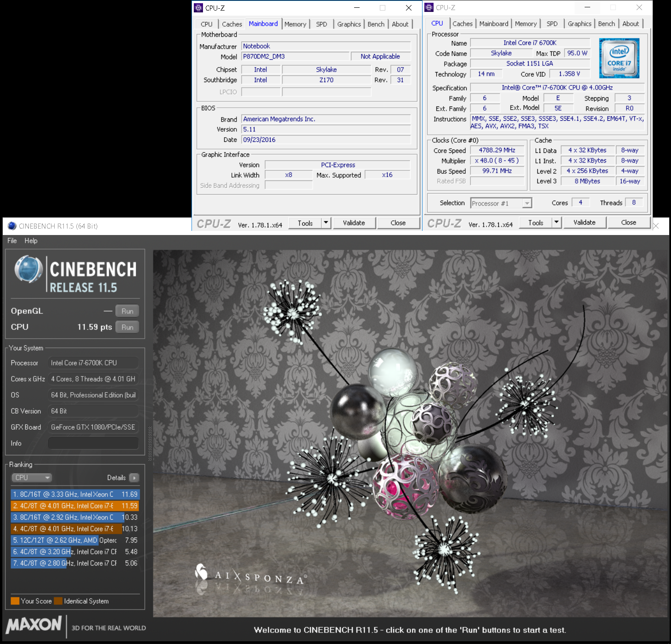Image resolution: width=671 pixels, height=644 pixels.
Task: Open the CPU ranking type dropdown in Cinebench
Action: [x=32, y=478]
